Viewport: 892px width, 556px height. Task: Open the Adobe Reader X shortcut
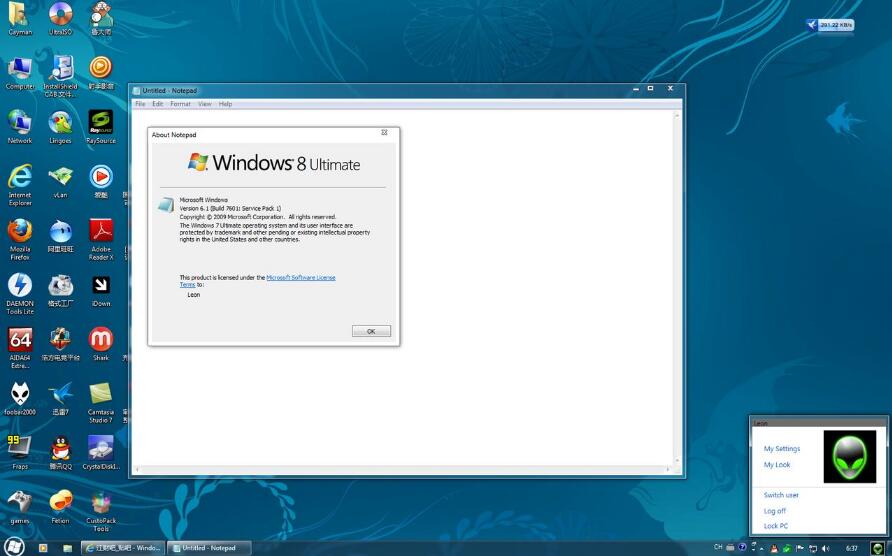101,232
